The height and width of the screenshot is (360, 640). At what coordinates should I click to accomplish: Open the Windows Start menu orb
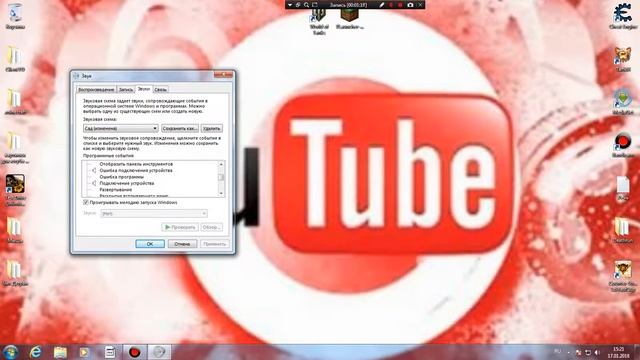tap(11, 352)
